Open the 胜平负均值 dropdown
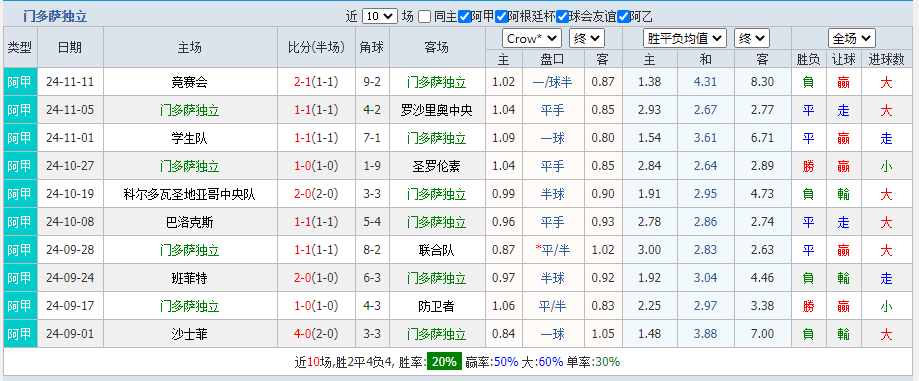Viewport: 919px width, 381px height. pos(685,39)
